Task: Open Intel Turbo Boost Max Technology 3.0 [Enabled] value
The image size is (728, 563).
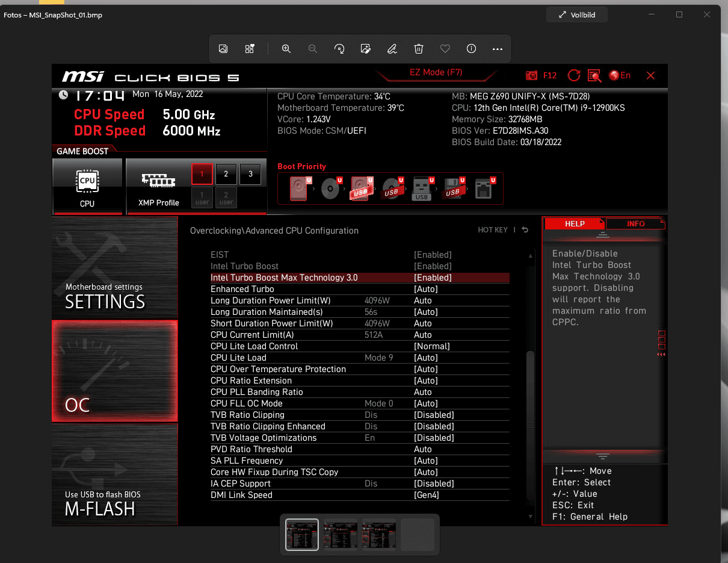Action: tap(433, 278)
